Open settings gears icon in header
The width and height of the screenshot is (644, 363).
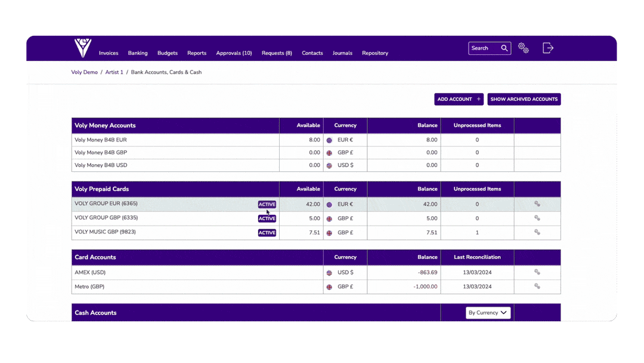524,48
